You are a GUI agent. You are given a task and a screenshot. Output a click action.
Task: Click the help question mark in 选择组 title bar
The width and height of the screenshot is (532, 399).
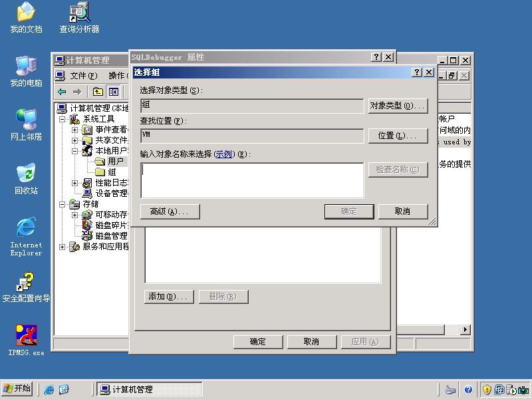click(x=417, y=72)
